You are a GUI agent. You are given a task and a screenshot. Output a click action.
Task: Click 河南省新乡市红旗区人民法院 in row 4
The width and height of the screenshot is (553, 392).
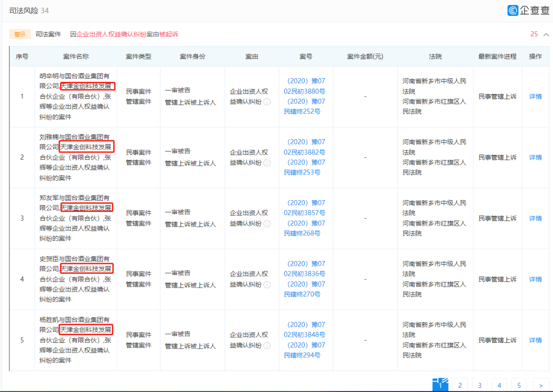tap(434, 290)
